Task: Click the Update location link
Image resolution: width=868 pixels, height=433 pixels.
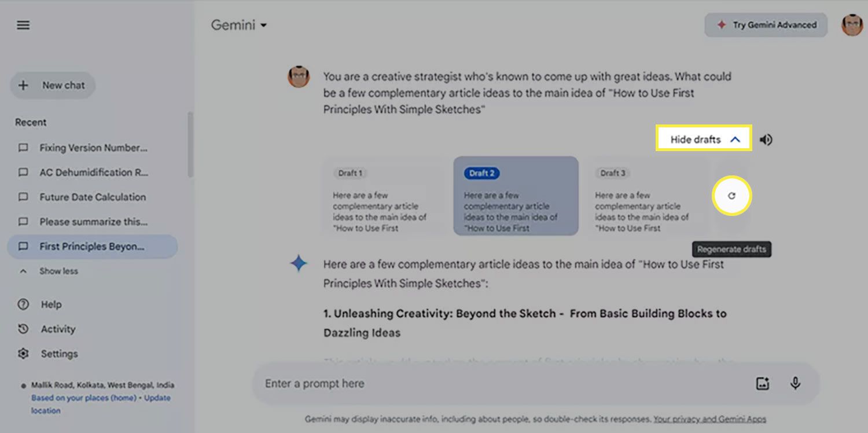Action: (x=157, y=398)
